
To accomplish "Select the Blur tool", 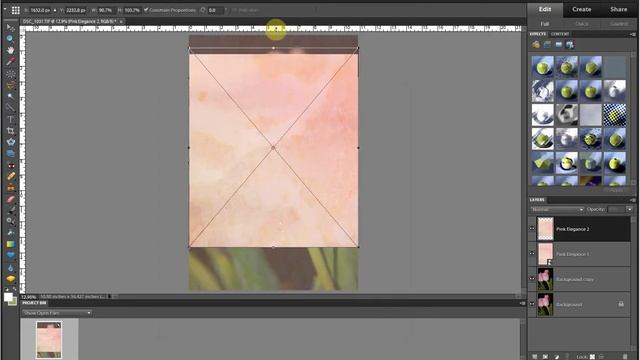I will point(10,268).
